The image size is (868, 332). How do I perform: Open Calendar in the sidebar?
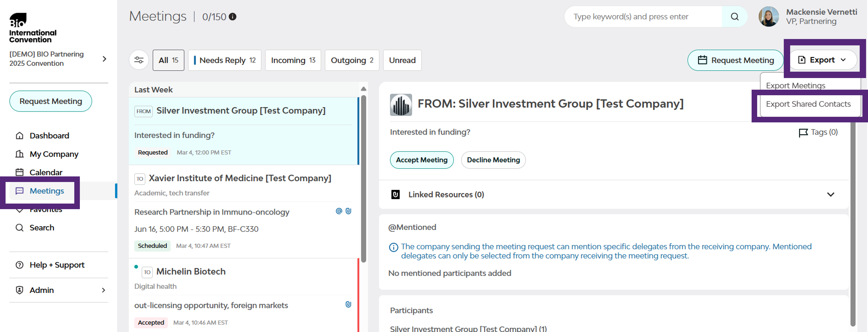[46, 172]
